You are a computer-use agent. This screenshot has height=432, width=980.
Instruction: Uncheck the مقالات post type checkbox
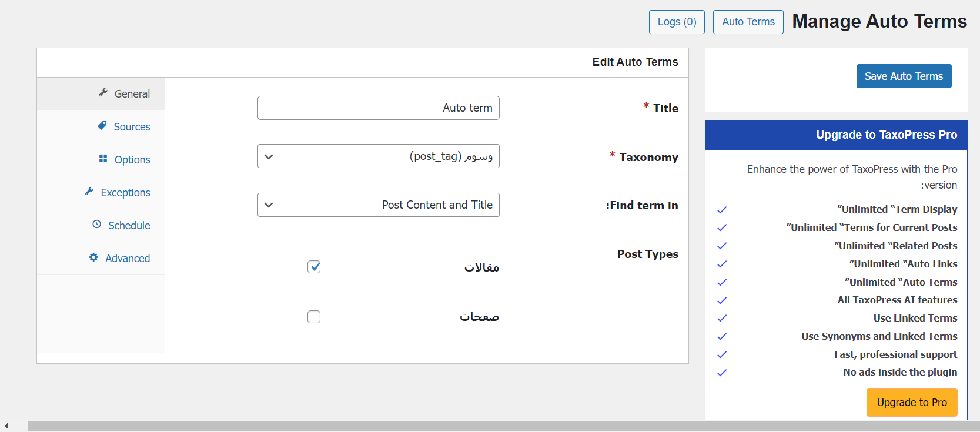click(x=314, y=267)
